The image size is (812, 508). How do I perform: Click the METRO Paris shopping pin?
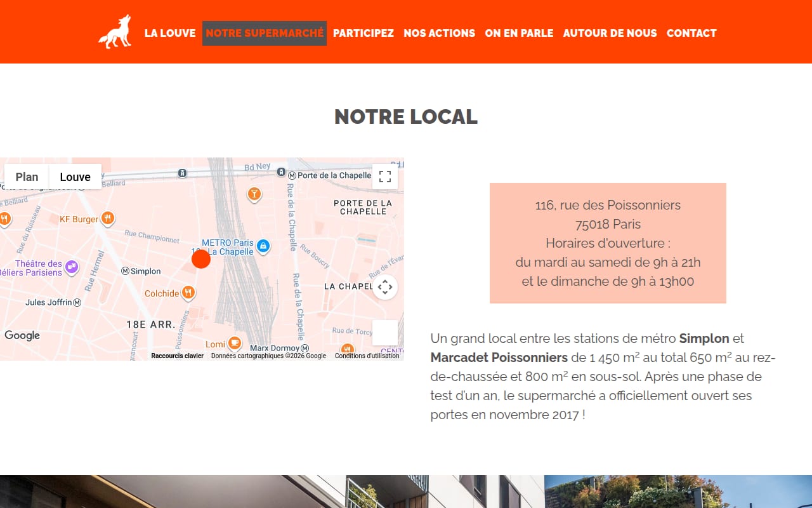pyautogui.click(x=264, y=246)
